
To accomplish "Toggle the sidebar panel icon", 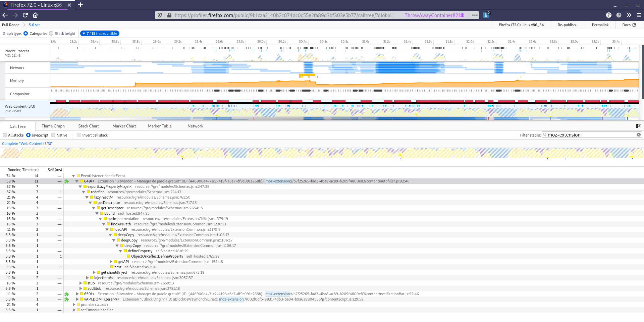I will coord(639,126).
